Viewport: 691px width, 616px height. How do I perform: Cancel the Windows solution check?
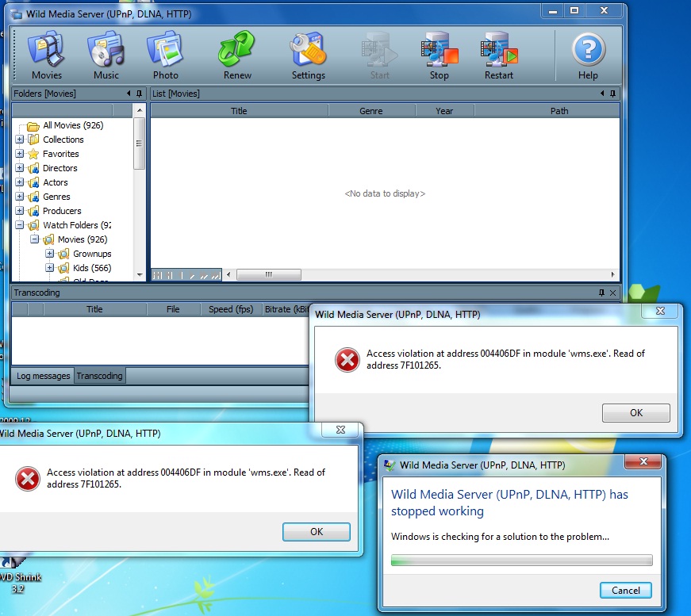click(626, 591)
